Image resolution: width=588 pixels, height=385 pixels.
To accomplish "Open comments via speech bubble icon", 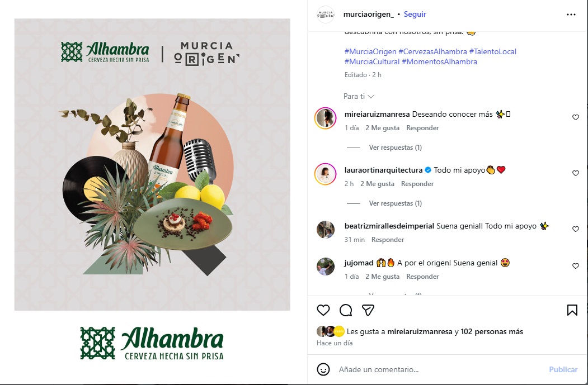I will tap(346, 310).
